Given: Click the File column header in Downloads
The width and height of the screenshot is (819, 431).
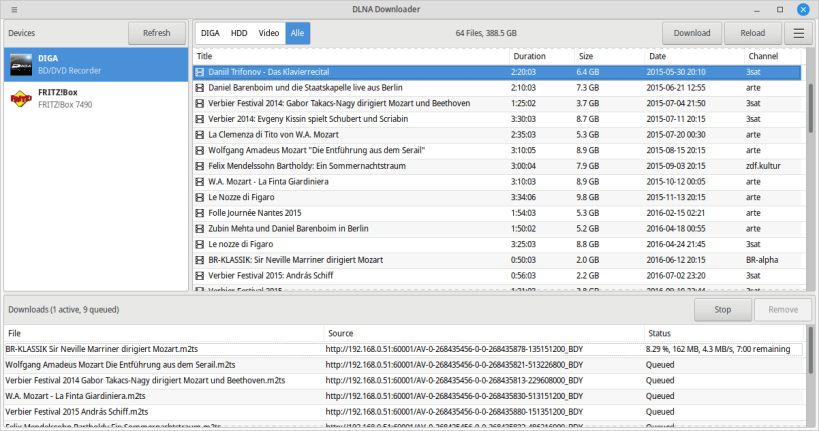Looking at the screenshot, I should pos(164,333).
